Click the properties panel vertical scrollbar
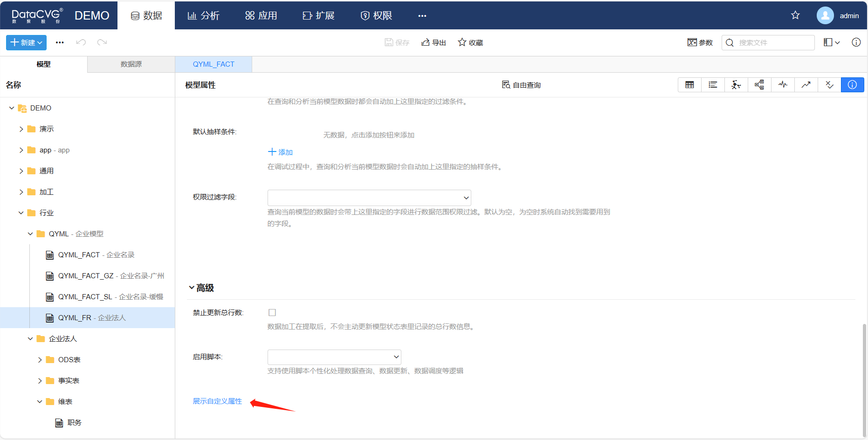 coord(864,380)
